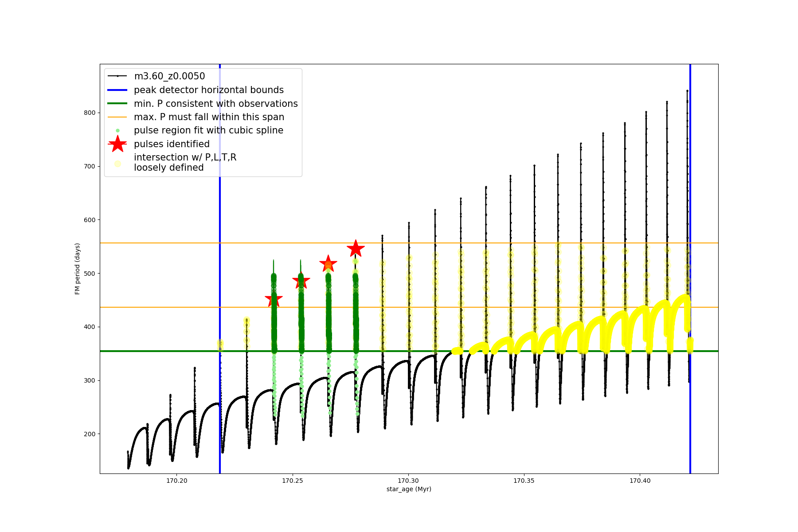The width and height of the screenshot is (798, 532).
Task: Select the 'peak detector horizontal bounds' legend entry
Action: (209, 90)
